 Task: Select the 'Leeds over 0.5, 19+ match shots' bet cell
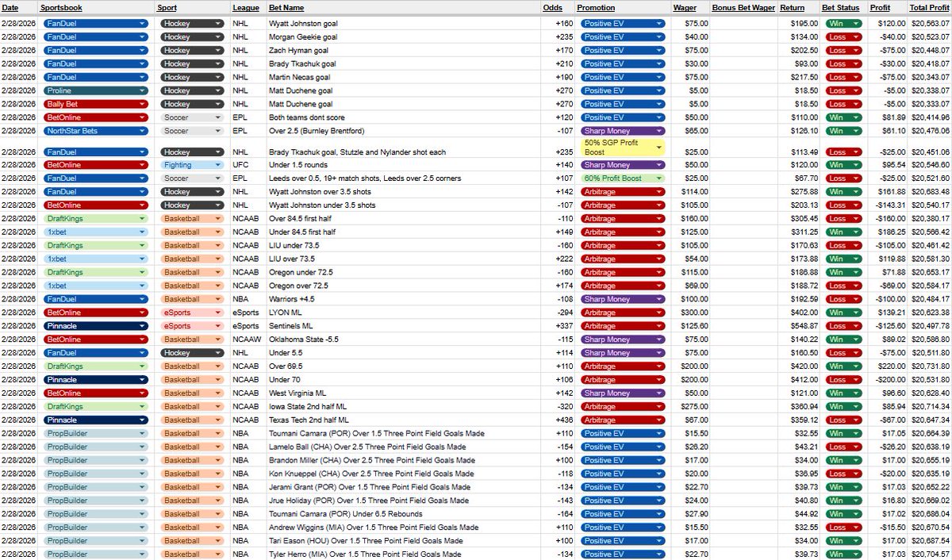[x=404, y=178]
